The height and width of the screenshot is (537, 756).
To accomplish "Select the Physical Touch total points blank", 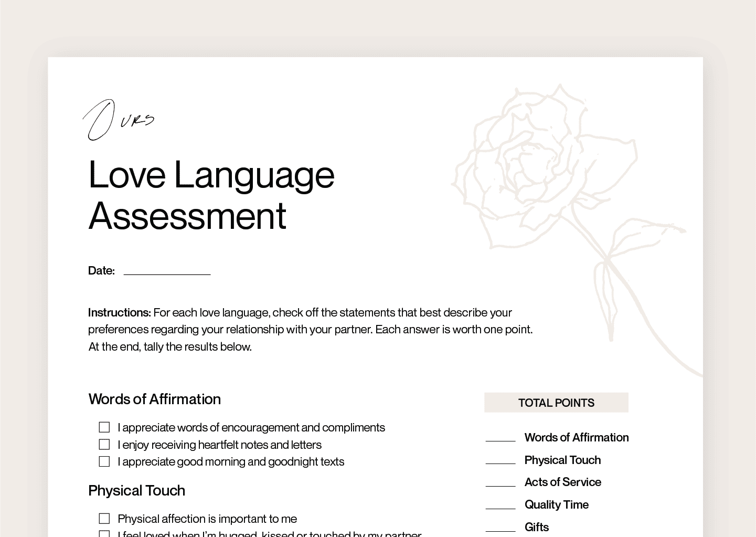I will coord(500,460).
